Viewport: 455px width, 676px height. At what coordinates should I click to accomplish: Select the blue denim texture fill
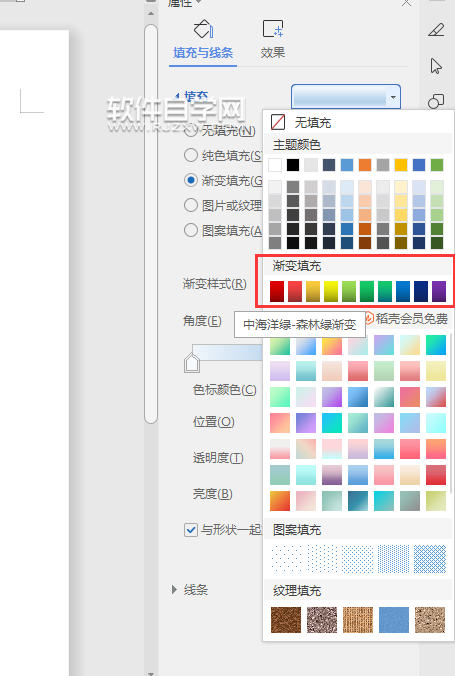394,620
